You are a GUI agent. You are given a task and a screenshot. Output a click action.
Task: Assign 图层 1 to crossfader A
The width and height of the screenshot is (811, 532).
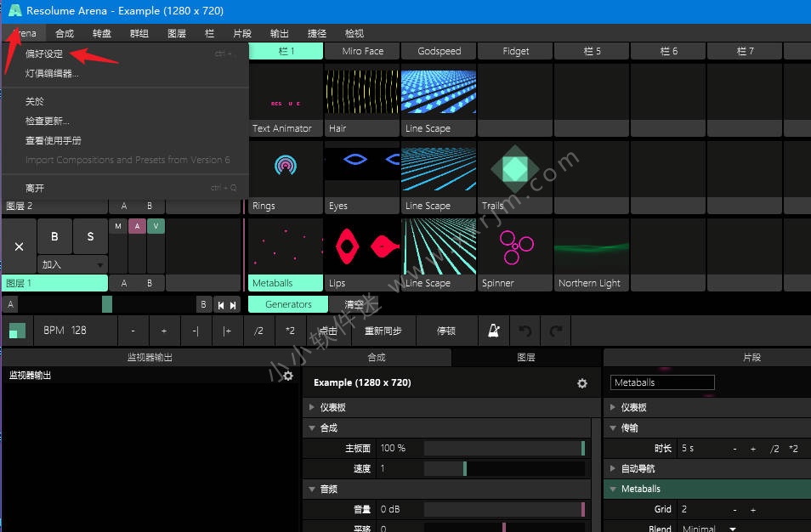tap(124, 283)
